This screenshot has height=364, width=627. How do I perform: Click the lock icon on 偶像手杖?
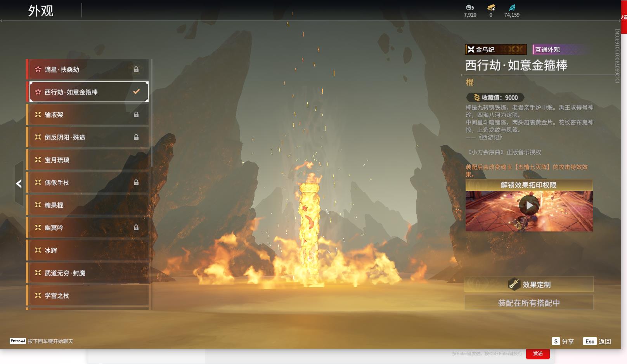click(136, 183)
